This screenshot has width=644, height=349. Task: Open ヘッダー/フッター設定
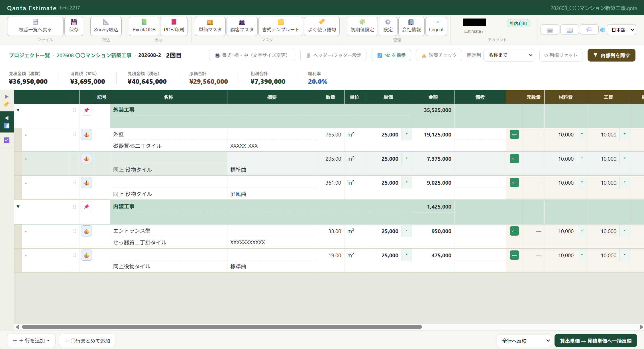point(333,55)
